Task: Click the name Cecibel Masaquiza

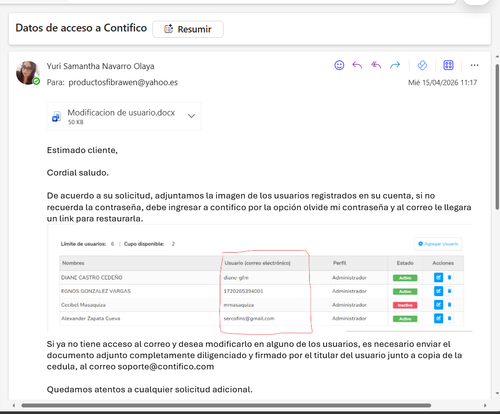Action: point(83,305)
